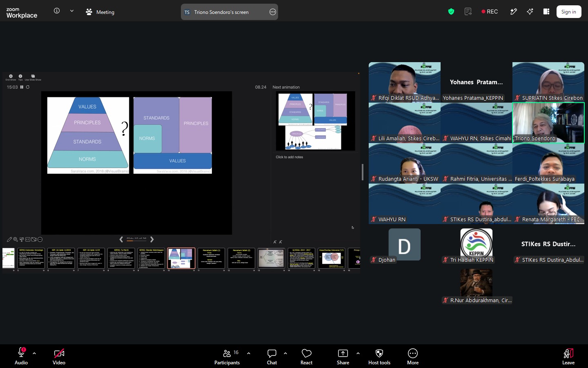Open Host tools menu
This screenshot has width=588, height=368.
pos(379,356)
